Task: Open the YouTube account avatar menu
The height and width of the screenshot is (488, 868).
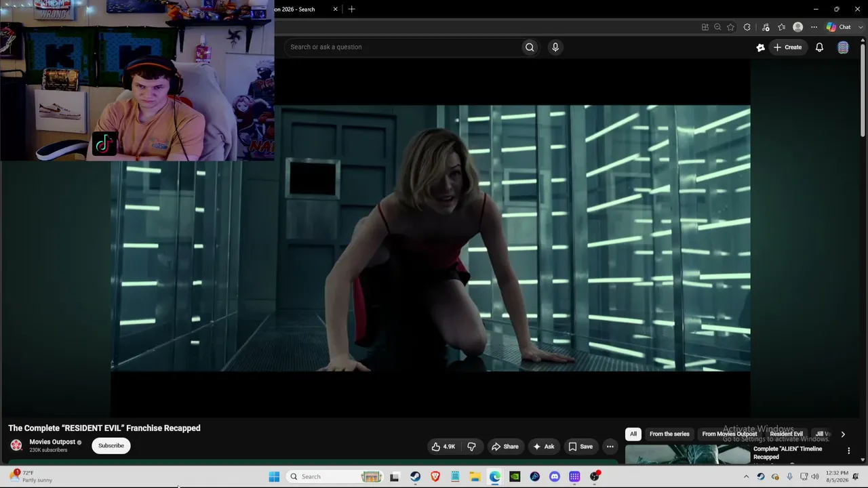Action: [x=843, y=47]
